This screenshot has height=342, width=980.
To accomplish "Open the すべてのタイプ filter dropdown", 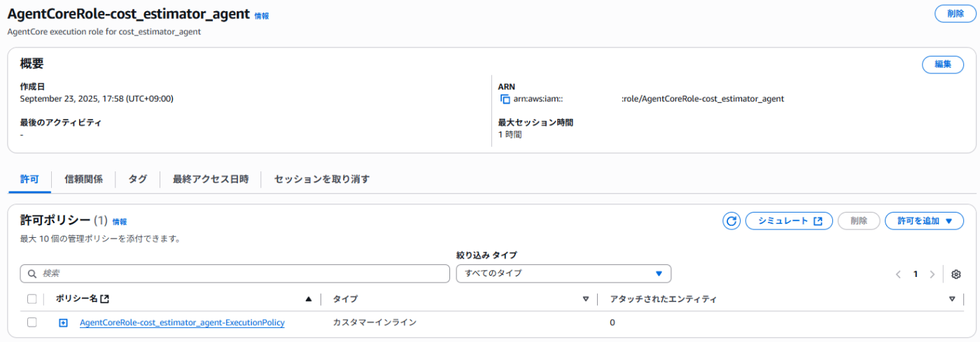I will click(563, 273).
